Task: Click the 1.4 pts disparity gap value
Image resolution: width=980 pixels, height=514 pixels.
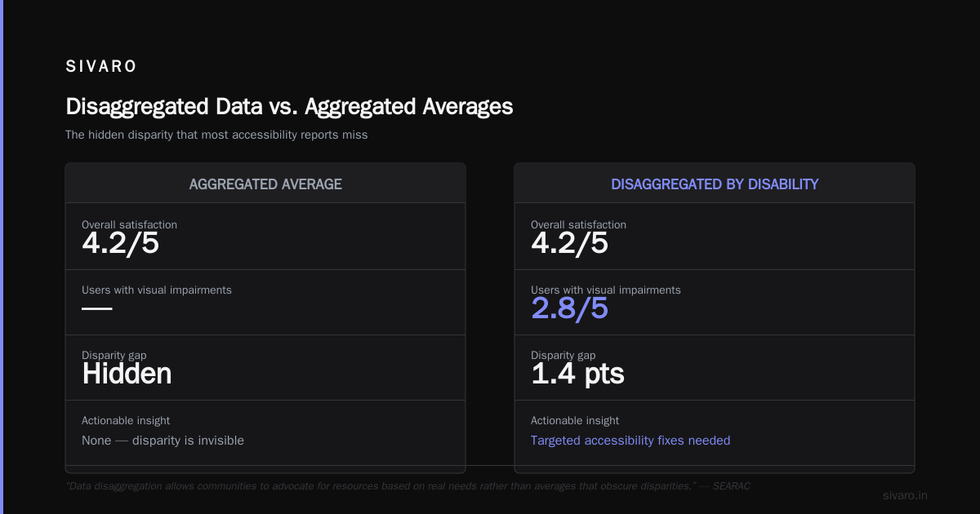Action: click(x=577, y=374)
